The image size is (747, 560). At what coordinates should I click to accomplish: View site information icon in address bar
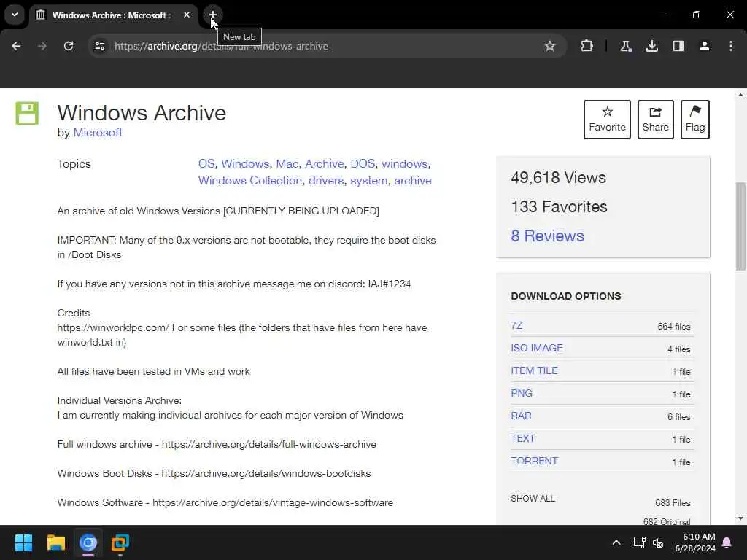(x=99, y=46)
